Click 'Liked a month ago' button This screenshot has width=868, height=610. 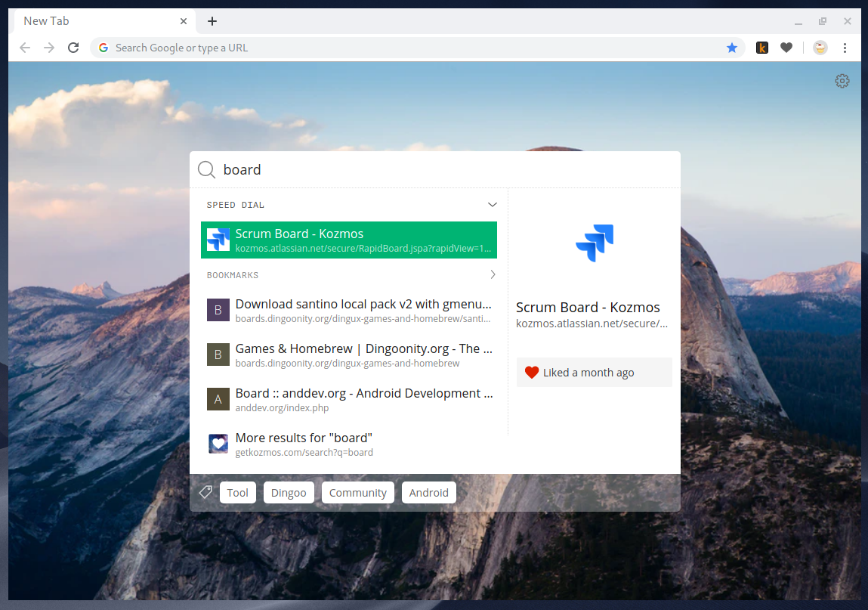[594, 373]
